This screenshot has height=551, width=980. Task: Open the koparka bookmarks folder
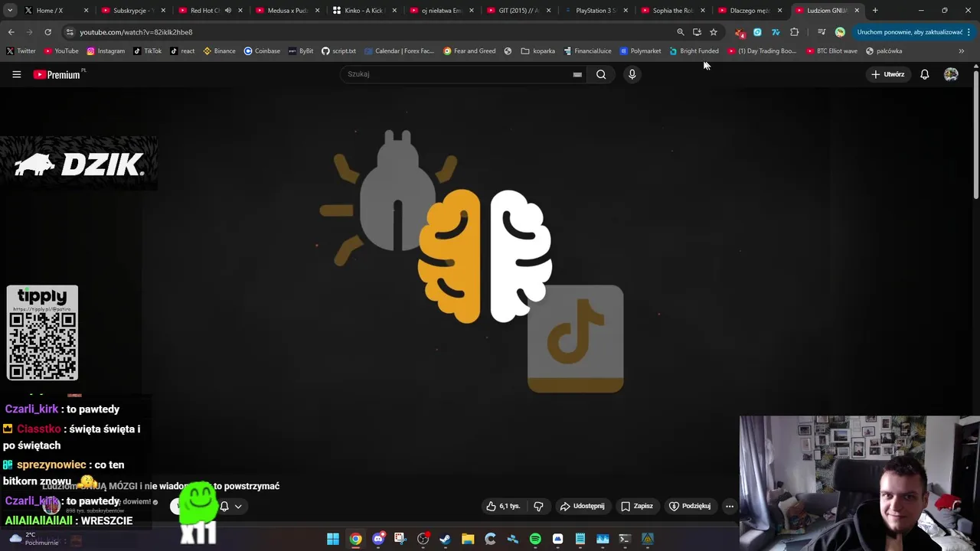[538, 51]
